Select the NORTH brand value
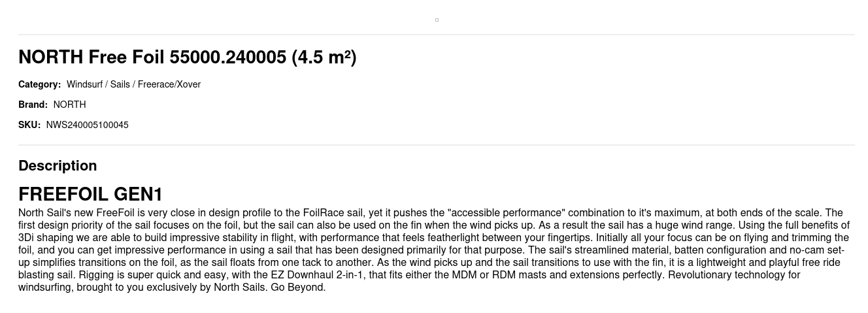This screenshot has width=868, height=313. tap(69, 105)
